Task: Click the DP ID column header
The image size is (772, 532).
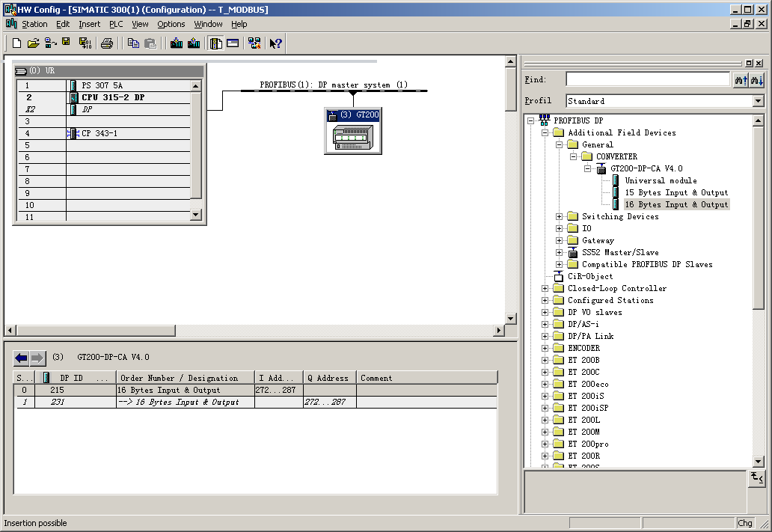Action: click(75, 378)
